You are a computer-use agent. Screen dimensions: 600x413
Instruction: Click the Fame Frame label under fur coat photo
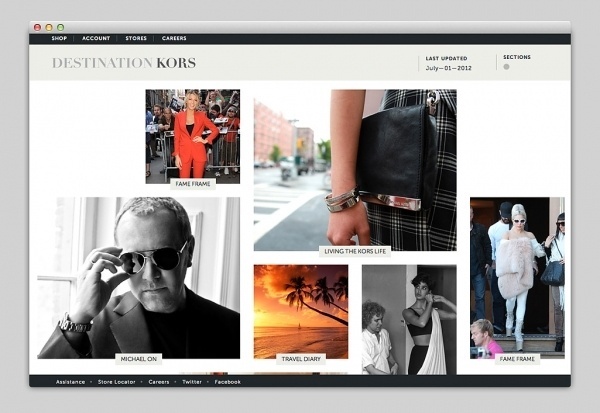[x=517, y=359]
